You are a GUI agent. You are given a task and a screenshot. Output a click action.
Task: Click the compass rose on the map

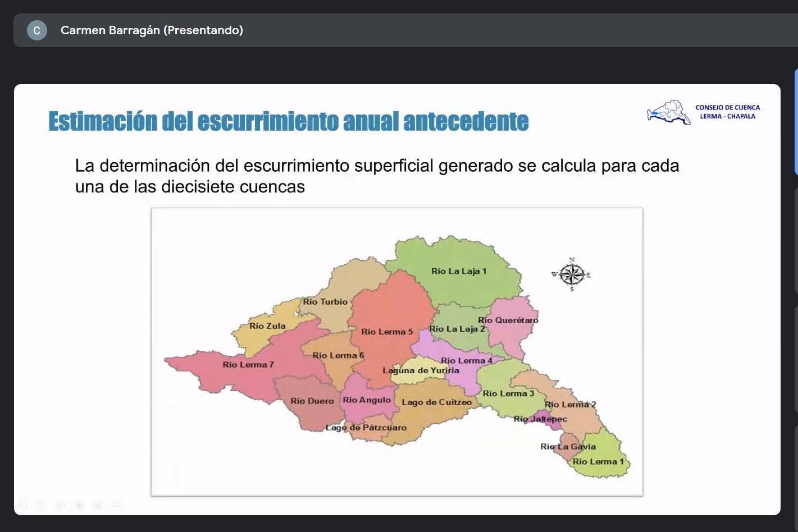click(572, 274)
